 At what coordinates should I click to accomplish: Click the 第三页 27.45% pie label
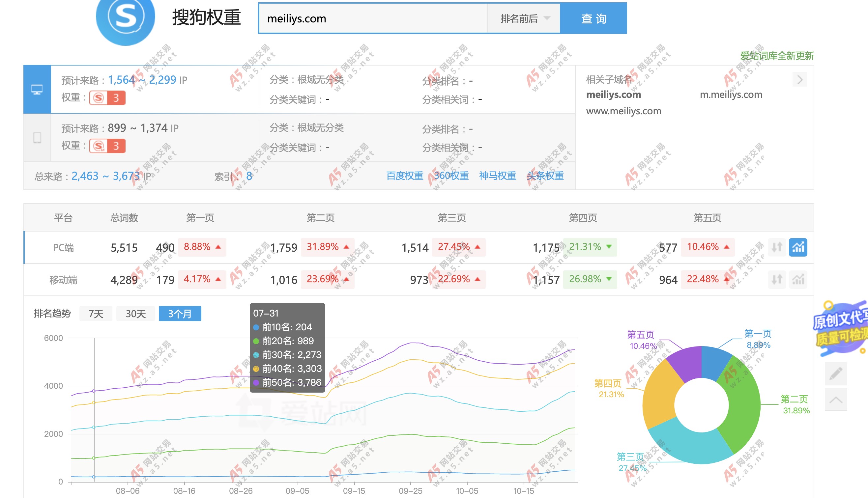pyautogui.click(x=632, y=462)
